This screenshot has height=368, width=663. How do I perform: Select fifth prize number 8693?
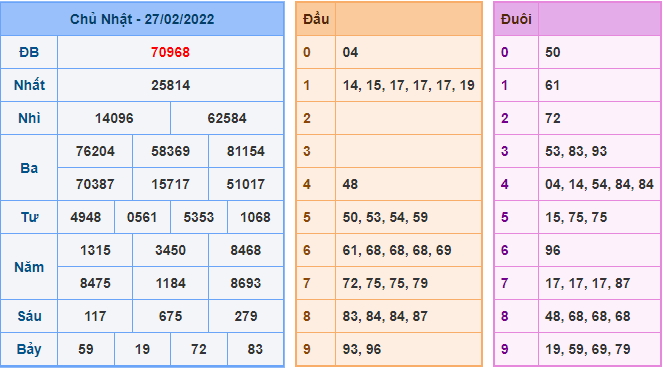246,283
